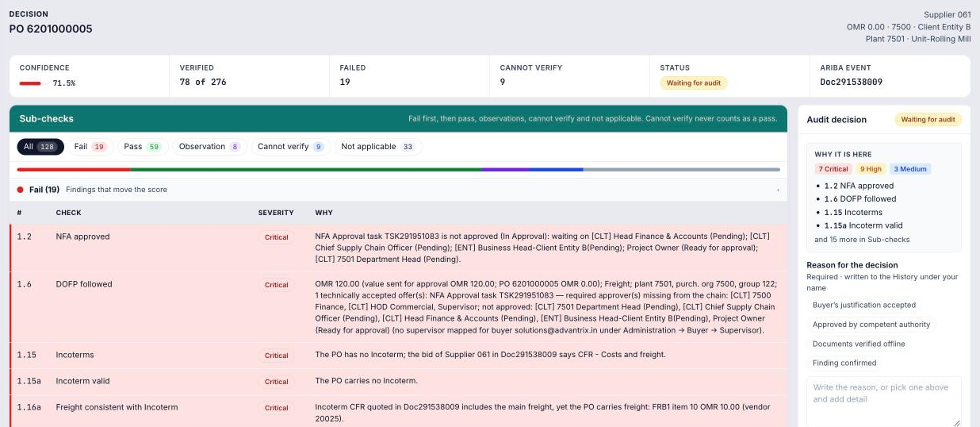Click the Cannot verify 9 summary value
The width and height of the screenshot is (980, 427).
coord(503,83)
